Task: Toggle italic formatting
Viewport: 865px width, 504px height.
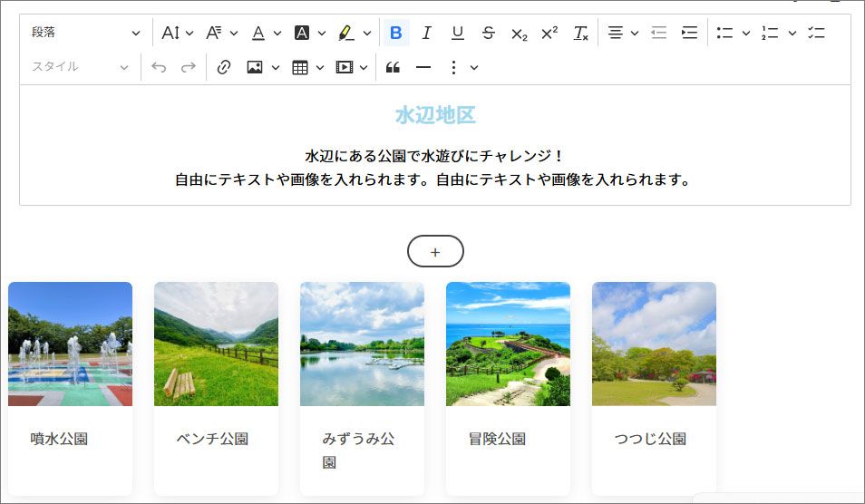Action: point(426,33)
